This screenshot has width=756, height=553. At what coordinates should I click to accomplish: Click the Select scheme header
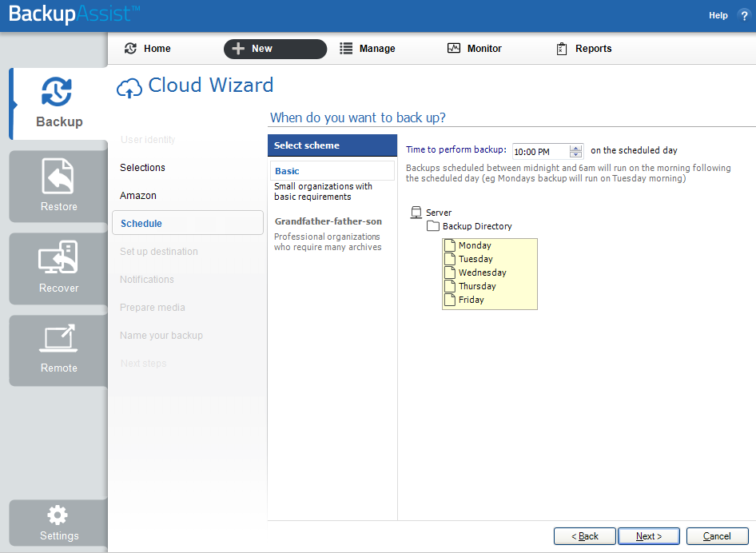click(x=332, y=145)
